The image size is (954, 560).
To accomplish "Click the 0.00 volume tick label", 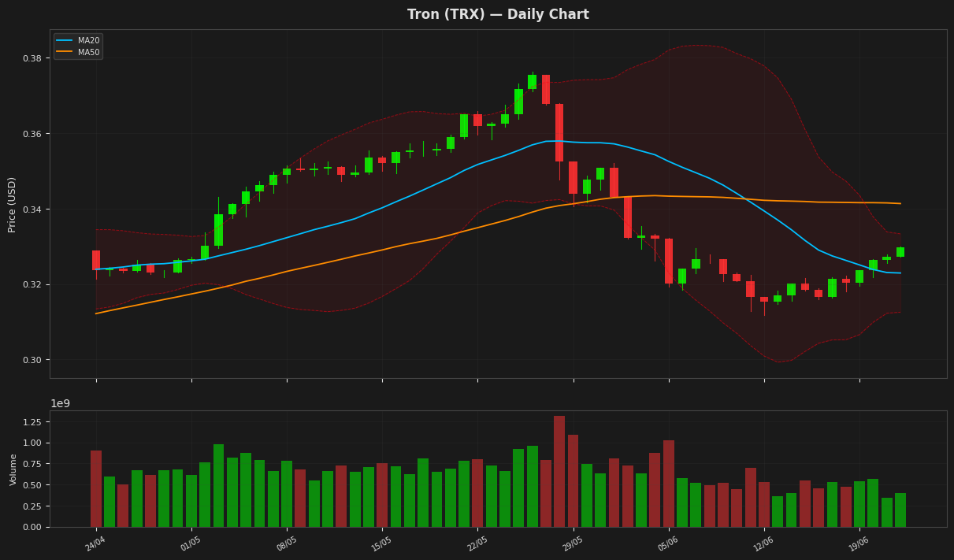I will click(32, 527).
